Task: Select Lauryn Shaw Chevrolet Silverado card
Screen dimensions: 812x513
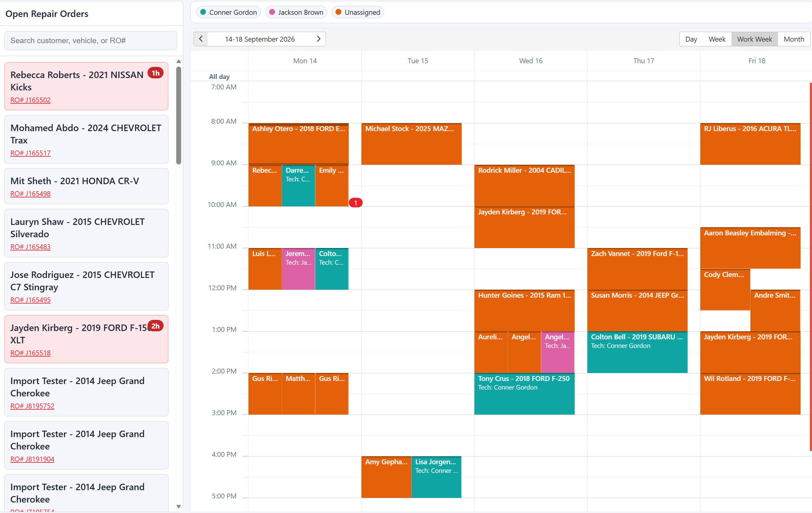Action: [x=86, y=233]
